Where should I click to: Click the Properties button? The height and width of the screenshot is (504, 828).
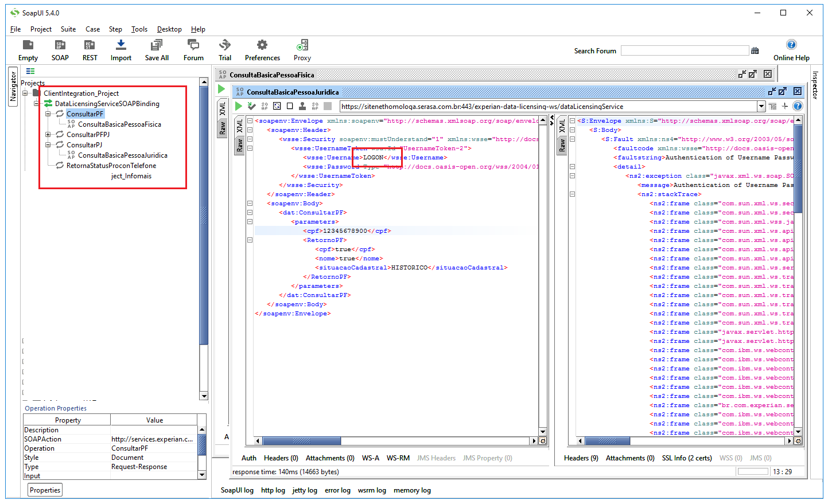[45, 490]
